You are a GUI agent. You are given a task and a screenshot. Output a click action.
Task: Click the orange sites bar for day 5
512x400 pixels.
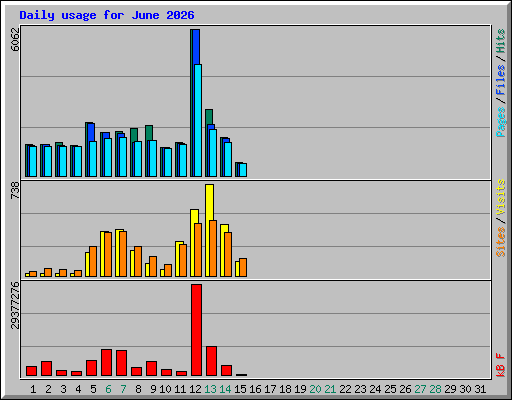(x=93, y=262)
